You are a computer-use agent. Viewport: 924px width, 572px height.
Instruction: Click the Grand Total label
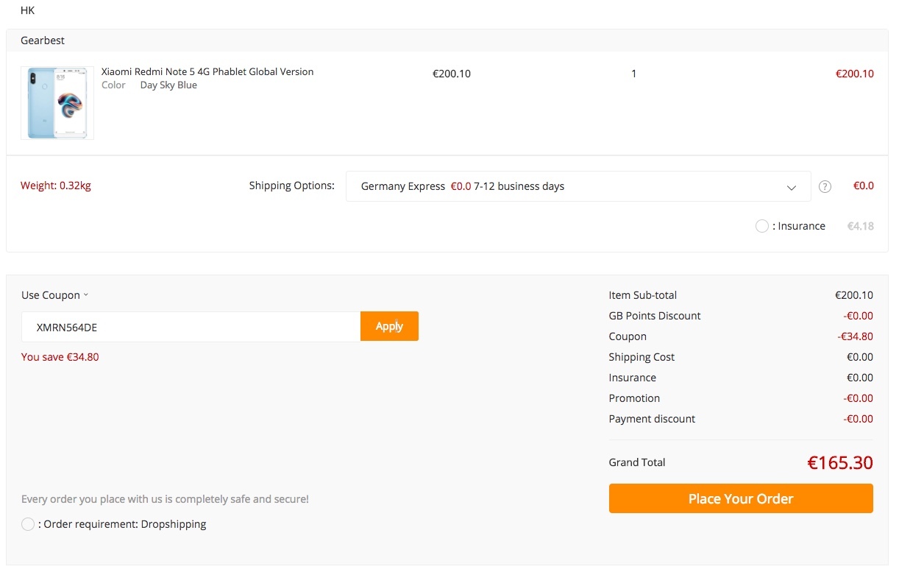637,462
